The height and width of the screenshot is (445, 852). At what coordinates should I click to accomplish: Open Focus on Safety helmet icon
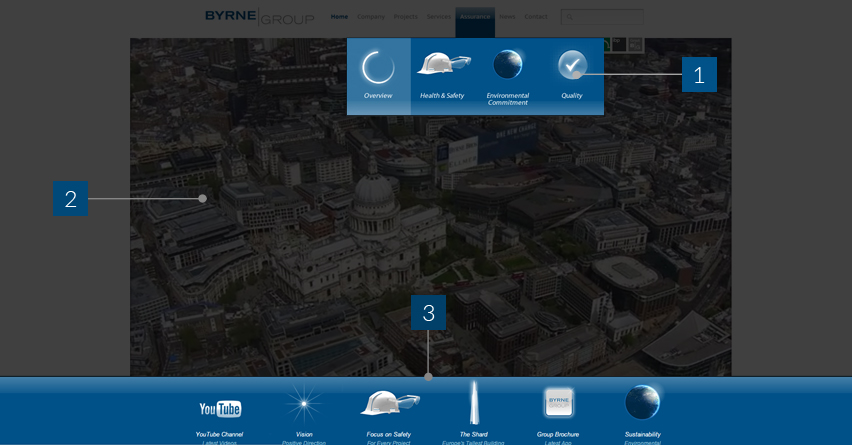click(389, 403)
